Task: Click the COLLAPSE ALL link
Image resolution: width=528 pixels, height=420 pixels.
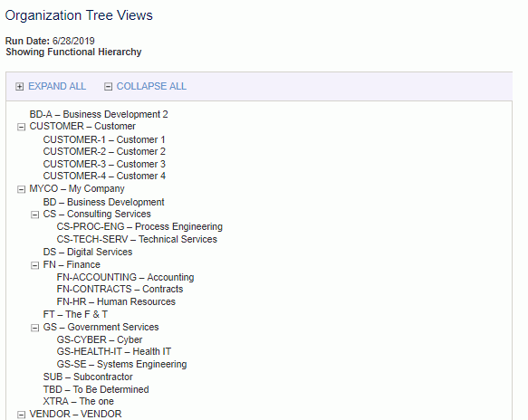Action: tap(151, 87)
